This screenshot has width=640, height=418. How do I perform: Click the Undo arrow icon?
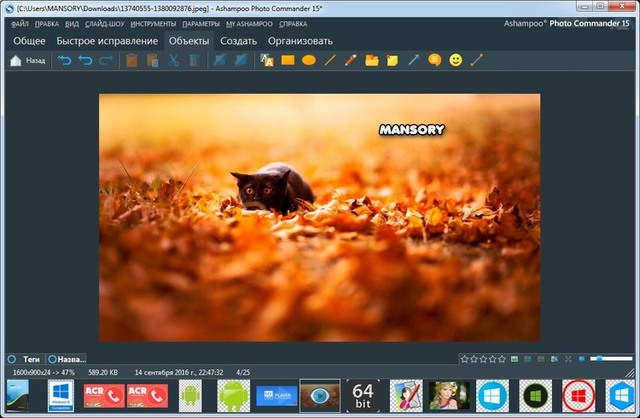(65, 61)
